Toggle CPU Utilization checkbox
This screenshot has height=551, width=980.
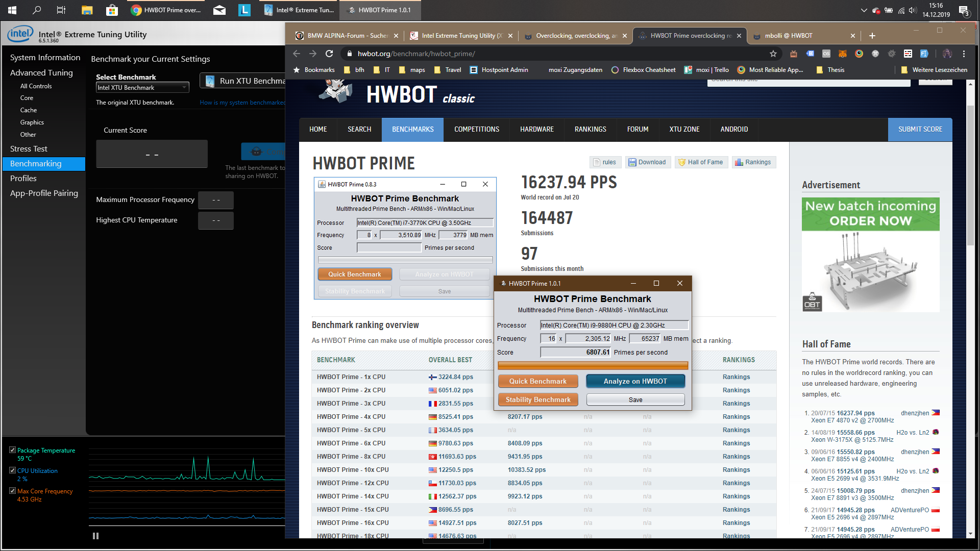[12, 470]
